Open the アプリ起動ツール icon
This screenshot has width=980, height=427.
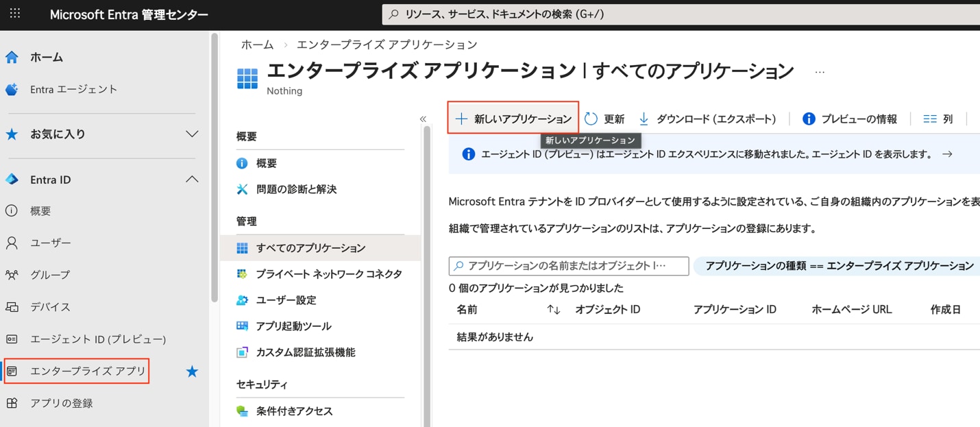click(x=242, y=326)
